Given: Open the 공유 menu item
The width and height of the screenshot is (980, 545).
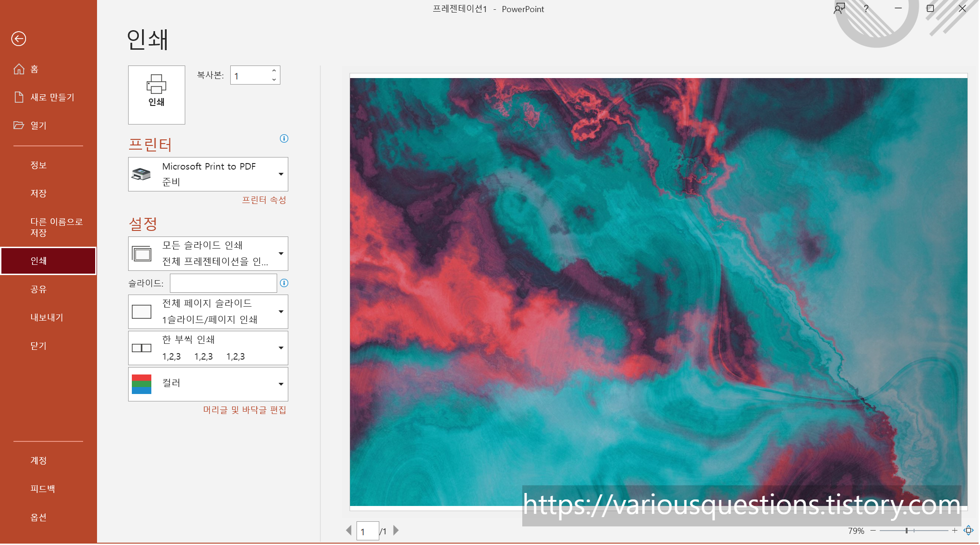Looking at the screenshot, I should 39,289.
